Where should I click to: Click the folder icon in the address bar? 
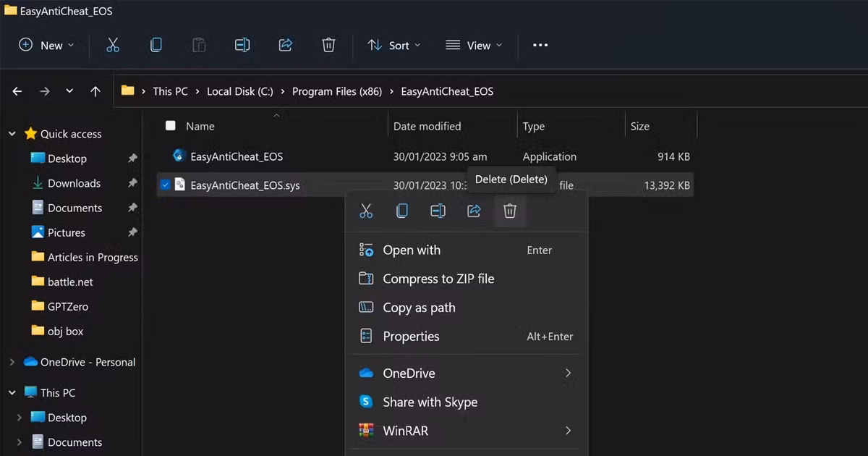pyautogui.click(x=128, y=90)
